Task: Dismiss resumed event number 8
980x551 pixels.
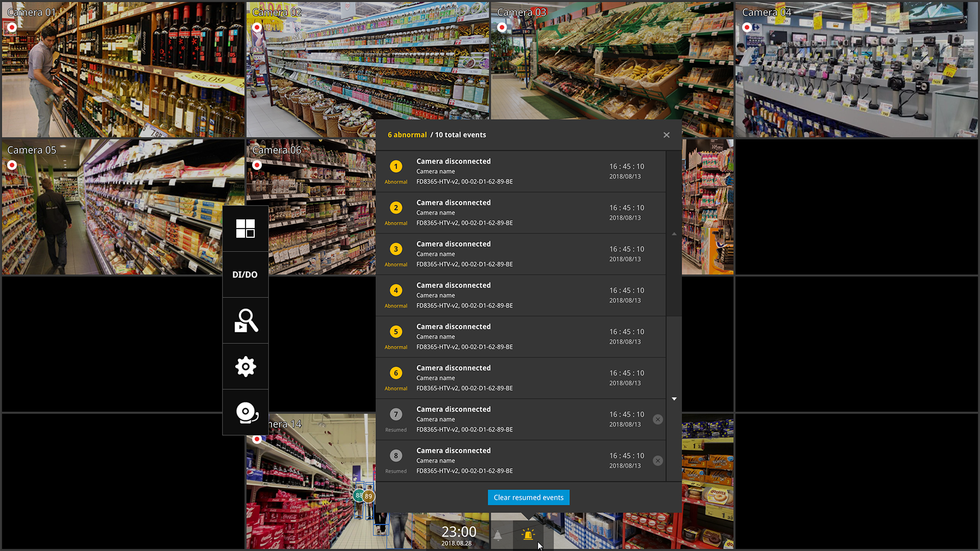Action: pos(658,461)
